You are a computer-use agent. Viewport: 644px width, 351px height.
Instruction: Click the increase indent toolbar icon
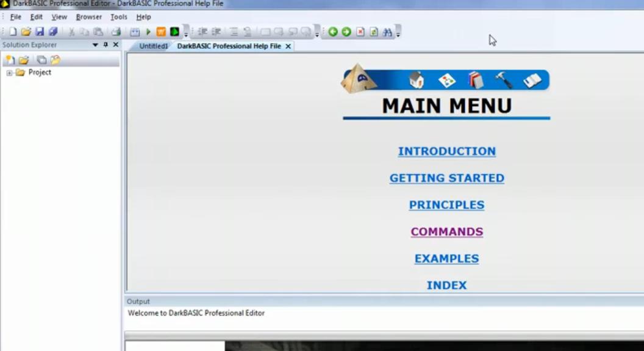(216, 32)
